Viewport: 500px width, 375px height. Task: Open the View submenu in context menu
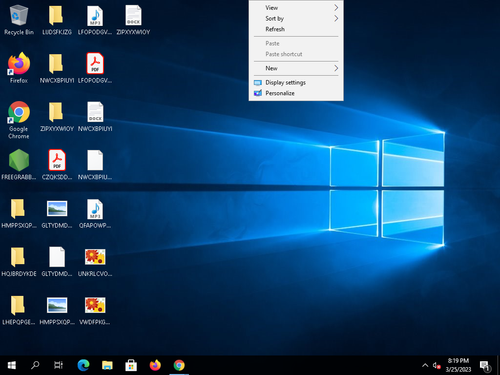coord(296,8)
